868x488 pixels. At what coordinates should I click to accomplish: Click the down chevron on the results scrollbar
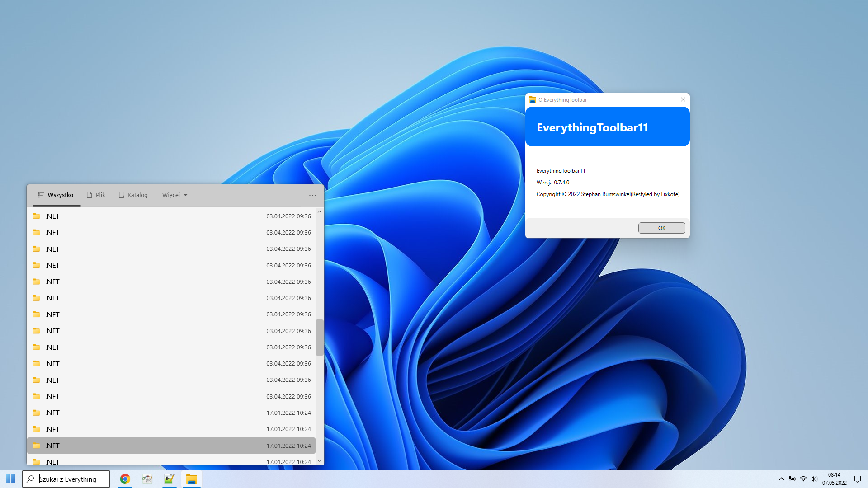(x=320, y=460)
